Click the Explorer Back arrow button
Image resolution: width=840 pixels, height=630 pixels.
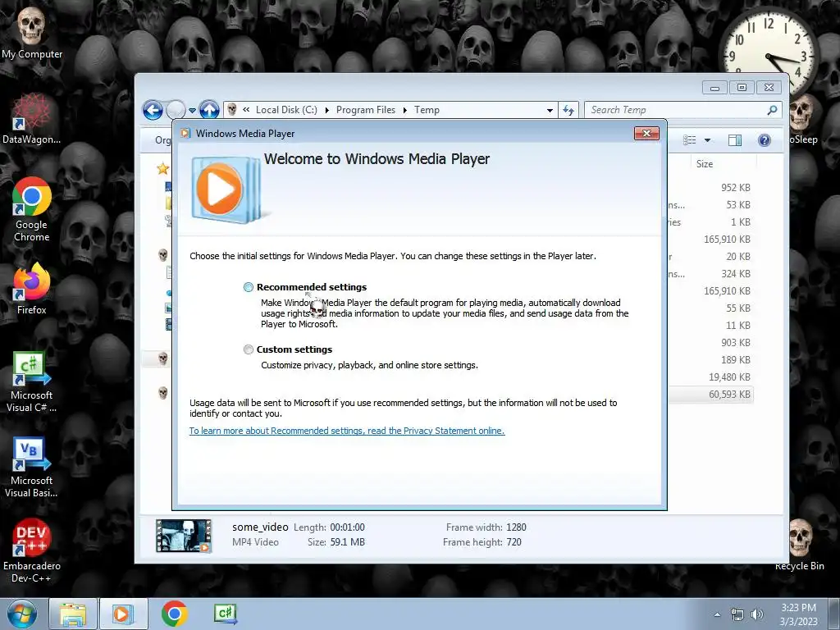(153, 111)
